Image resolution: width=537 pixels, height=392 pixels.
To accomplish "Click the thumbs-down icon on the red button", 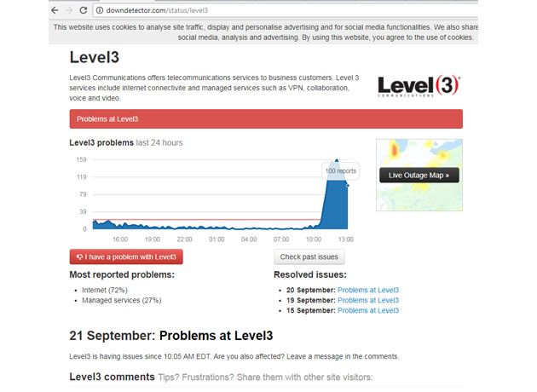I will click(79, 257).
